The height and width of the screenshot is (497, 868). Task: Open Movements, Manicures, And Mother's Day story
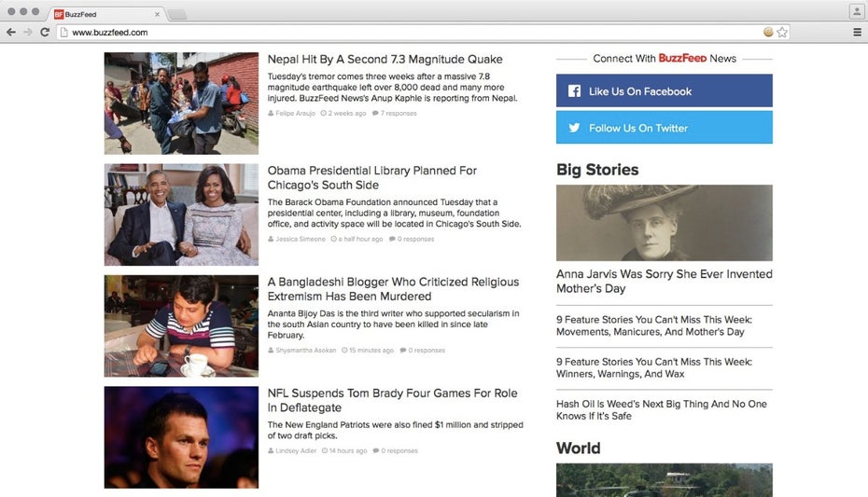click(x=654, y=325)
